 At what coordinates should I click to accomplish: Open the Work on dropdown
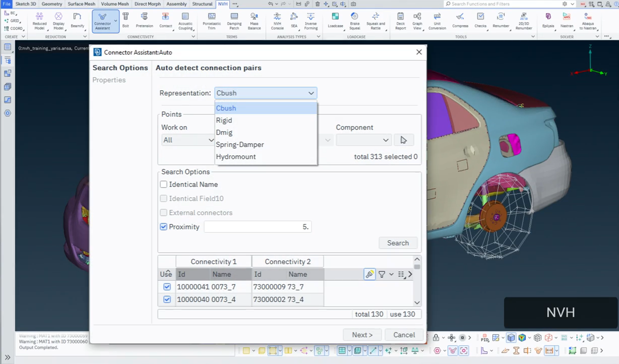pos(188,140)
